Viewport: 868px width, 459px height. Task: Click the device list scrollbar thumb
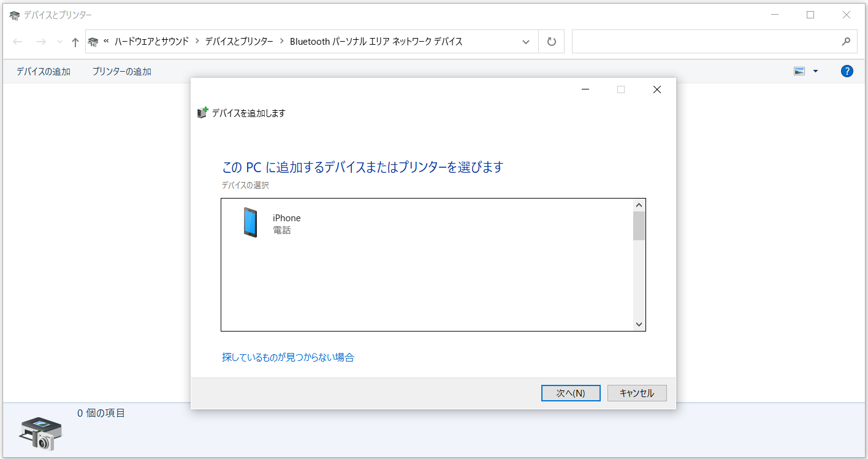click(639, 226)
